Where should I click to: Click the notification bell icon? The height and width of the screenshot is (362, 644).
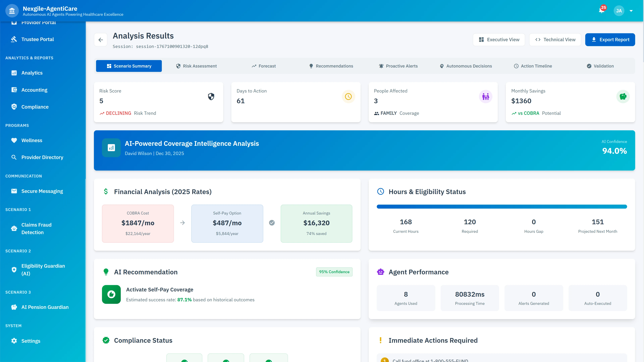click(x=602, y=11)
